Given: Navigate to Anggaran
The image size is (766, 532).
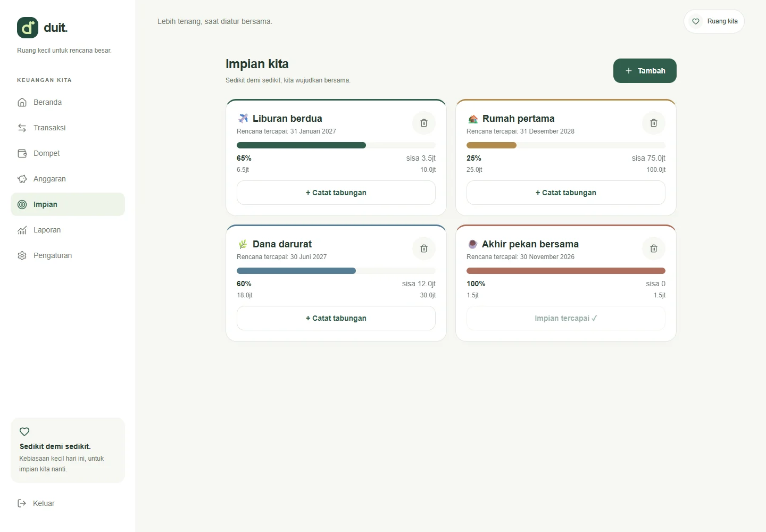Looking at the screenshot, I should coord(68,179).
